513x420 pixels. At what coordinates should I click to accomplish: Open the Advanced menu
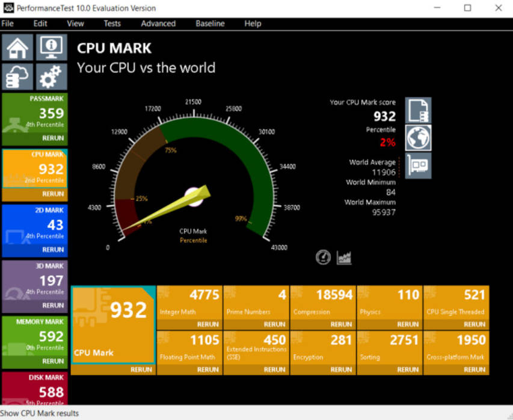point(158,23)
